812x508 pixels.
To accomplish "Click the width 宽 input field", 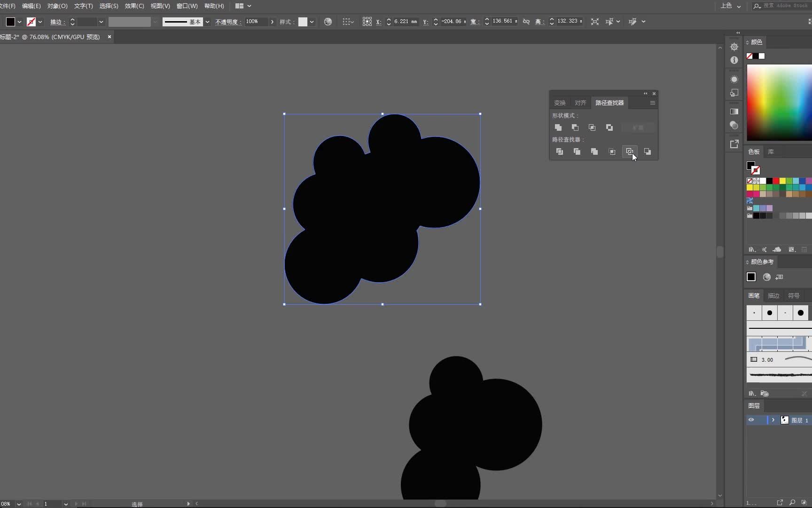I will [504, 22].
